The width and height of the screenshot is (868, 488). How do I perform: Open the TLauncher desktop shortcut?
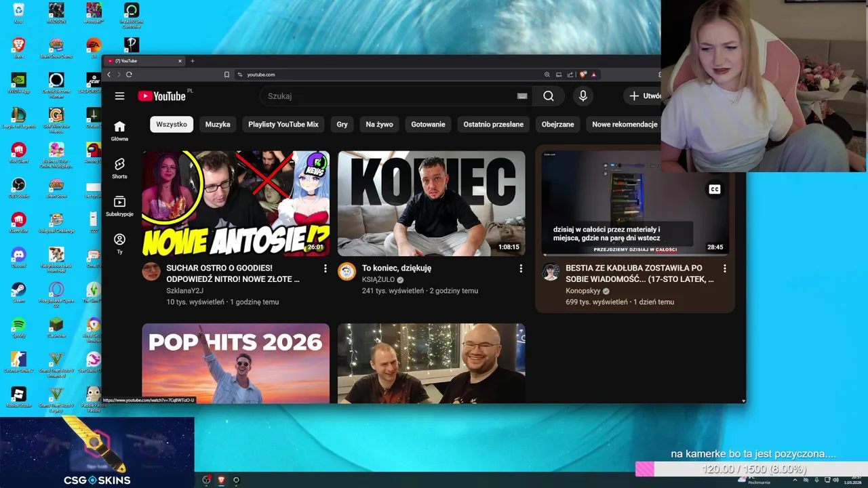click(x=56, y=328)
